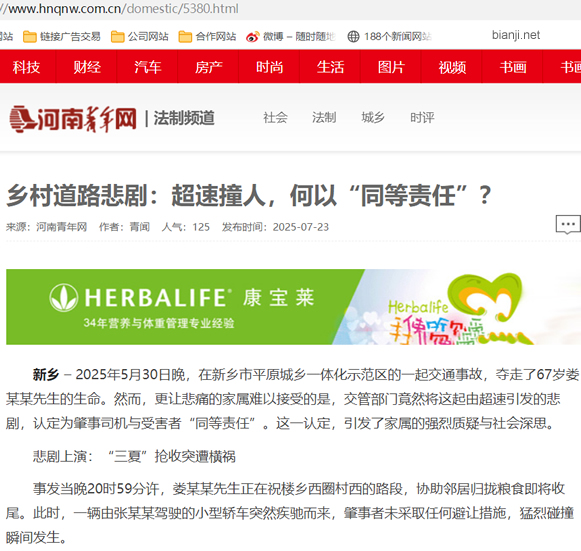
Task: Click the comment bubble icon
Action: (568, 225)
